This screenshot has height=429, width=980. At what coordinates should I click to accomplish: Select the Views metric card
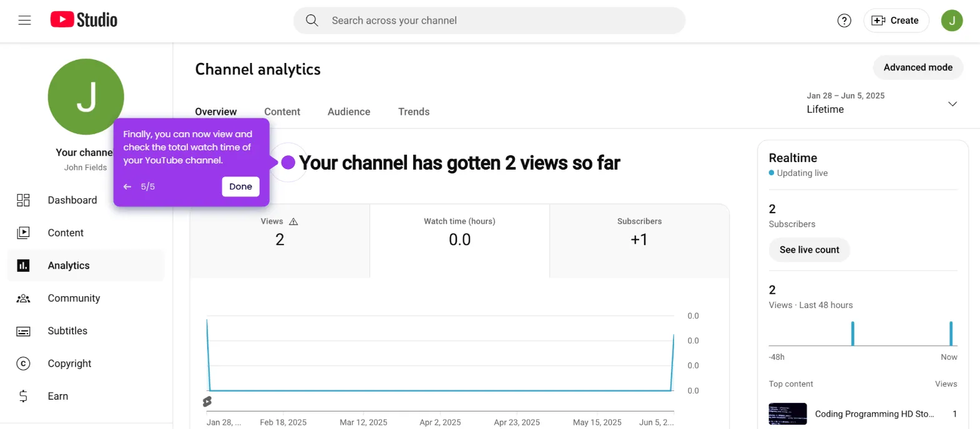pos(280,240)
